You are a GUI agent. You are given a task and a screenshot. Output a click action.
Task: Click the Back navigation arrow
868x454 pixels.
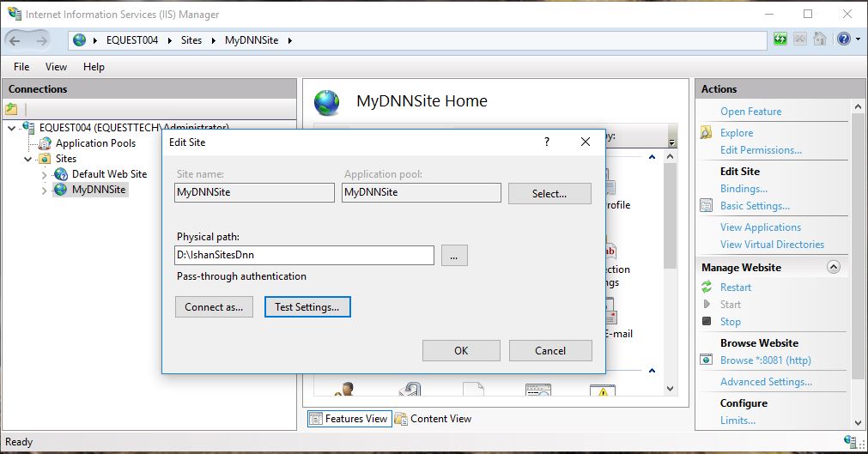point(15,39)
